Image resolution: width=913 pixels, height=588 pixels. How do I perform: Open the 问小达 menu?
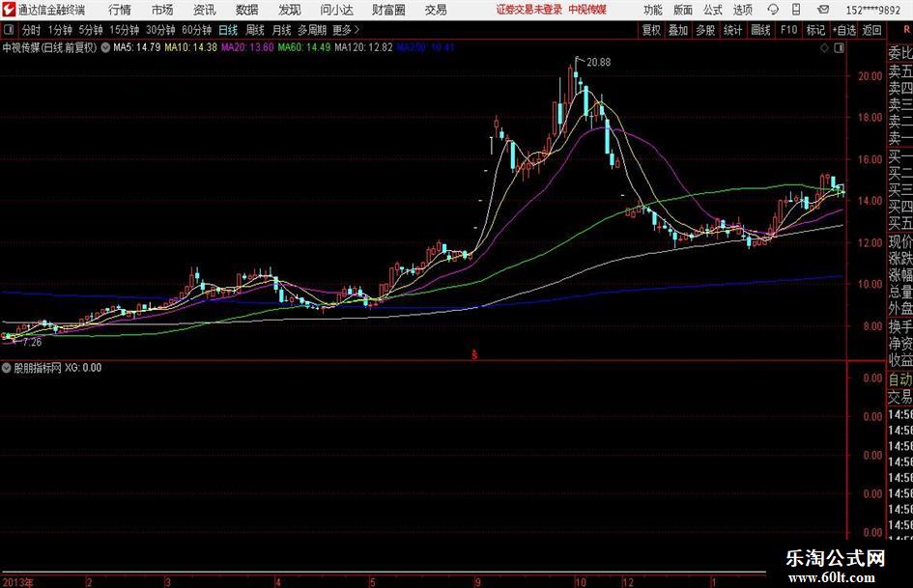(x=336, y=10)
